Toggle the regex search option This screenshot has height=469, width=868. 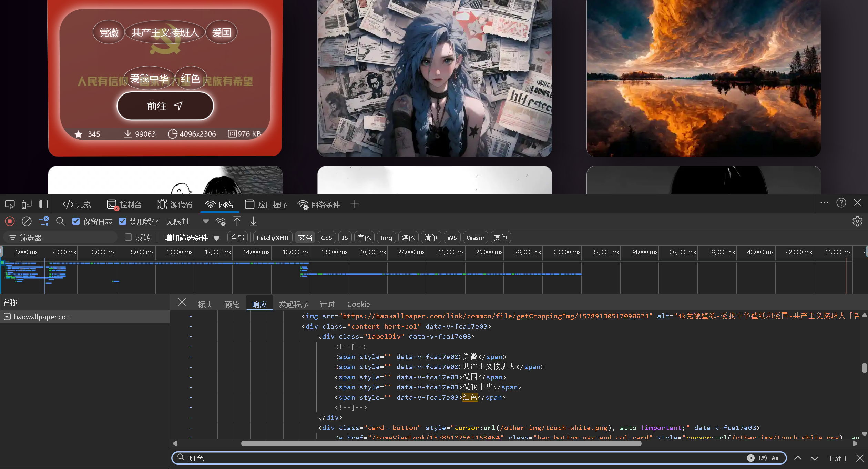[763, 458]
